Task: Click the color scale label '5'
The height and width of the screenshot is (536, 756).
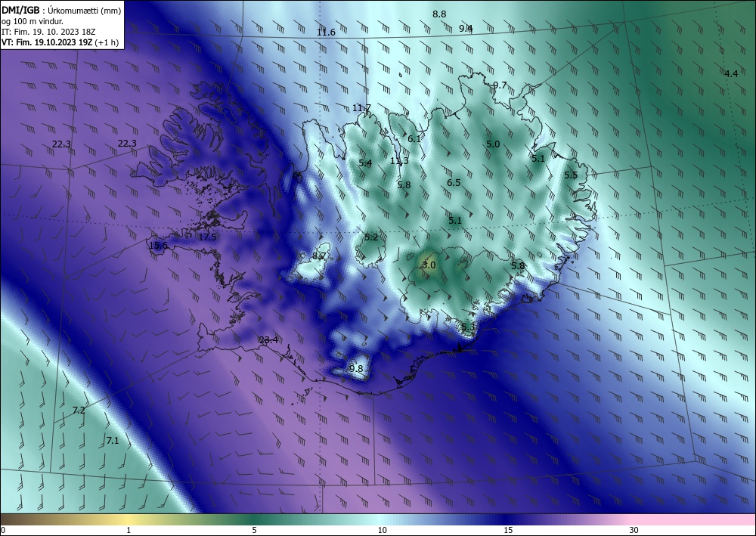Action: (x=254, y=530)
